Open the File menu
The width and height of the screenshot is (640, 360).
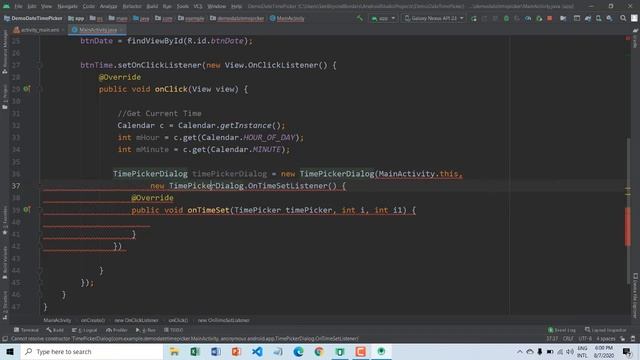18,6
